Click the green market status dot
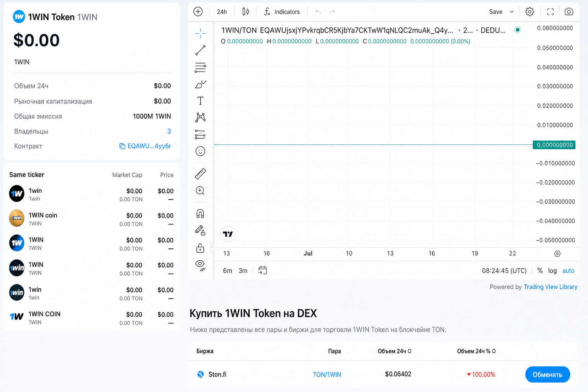588x392 pixels. pyautogui.click(x=518, y=30)
